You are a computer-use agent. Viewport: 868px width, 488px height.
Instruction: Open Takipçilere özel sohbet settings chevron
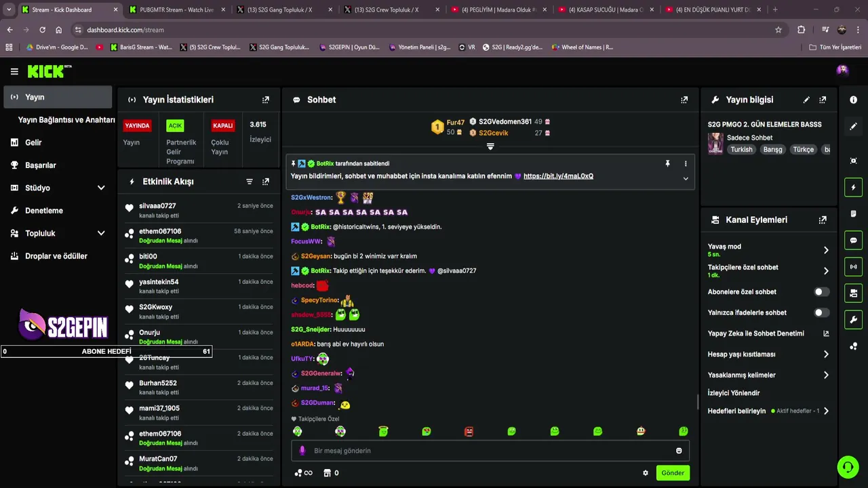(826, 271)
